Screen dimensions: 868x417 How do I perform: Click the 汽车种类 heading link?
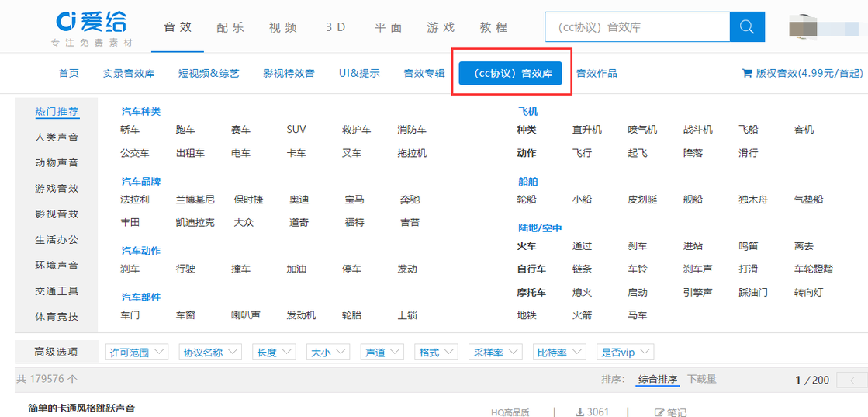[x=141, y=112]
